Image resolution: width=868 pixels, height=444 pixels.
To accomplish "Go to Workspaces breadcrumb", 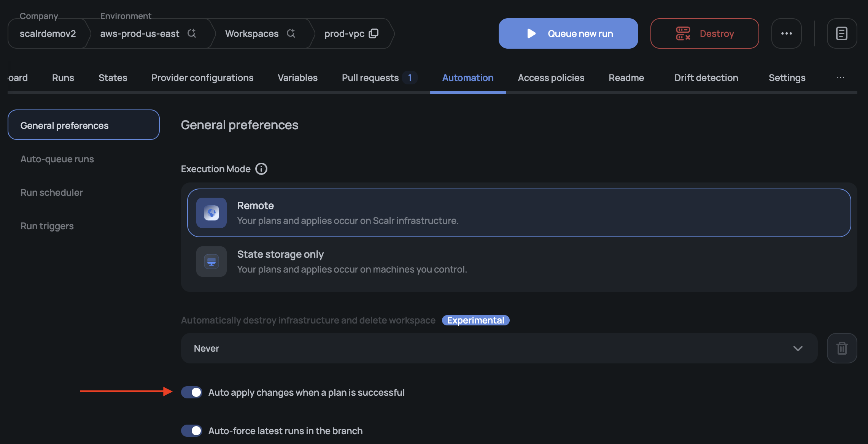I will [252, 33].
